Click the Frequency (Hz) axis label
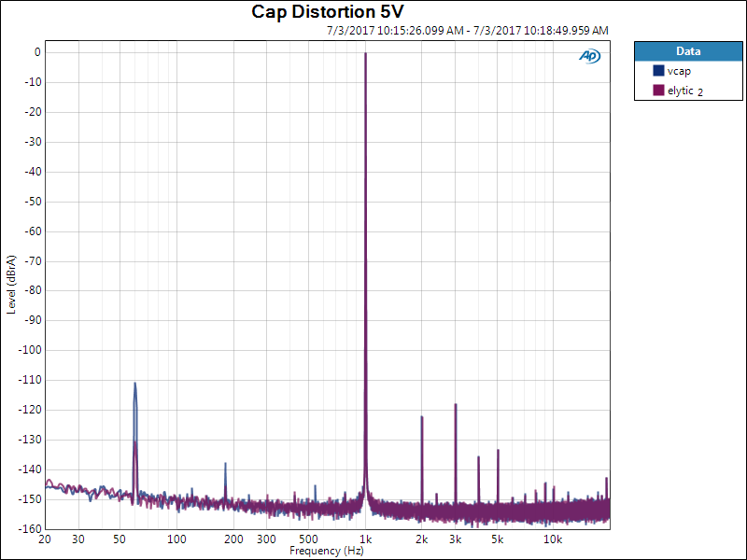 click(x=327, y=551)
